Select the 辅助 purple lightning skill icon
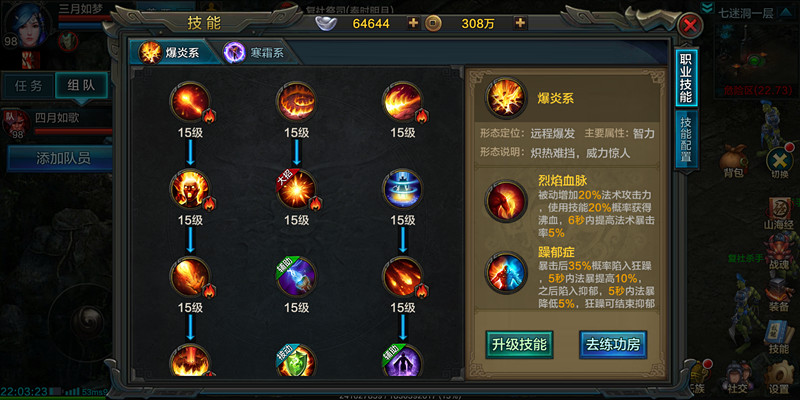Viewport: 800px width, 400px height. [x=296, y=277]
